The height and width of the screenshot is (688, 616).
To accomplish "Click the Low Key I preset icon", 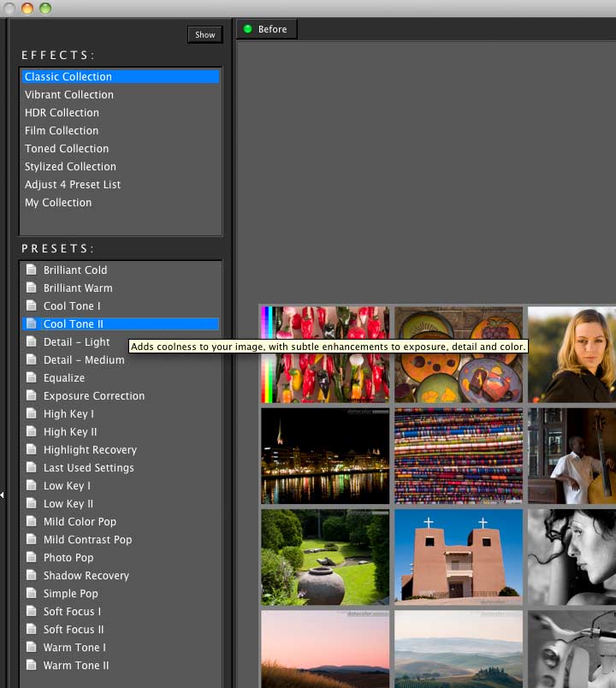I will (x=31, y=485).
